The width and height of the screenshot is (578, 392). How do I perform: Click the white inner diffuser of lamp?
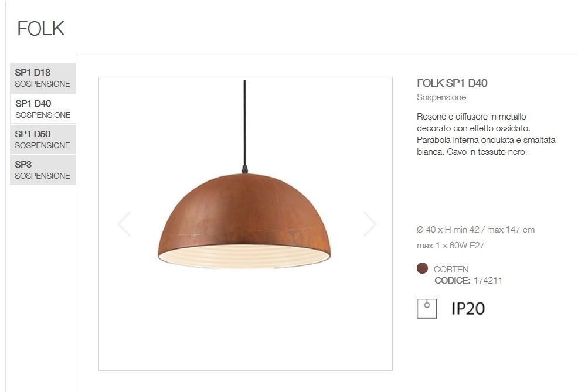[244, 256]
